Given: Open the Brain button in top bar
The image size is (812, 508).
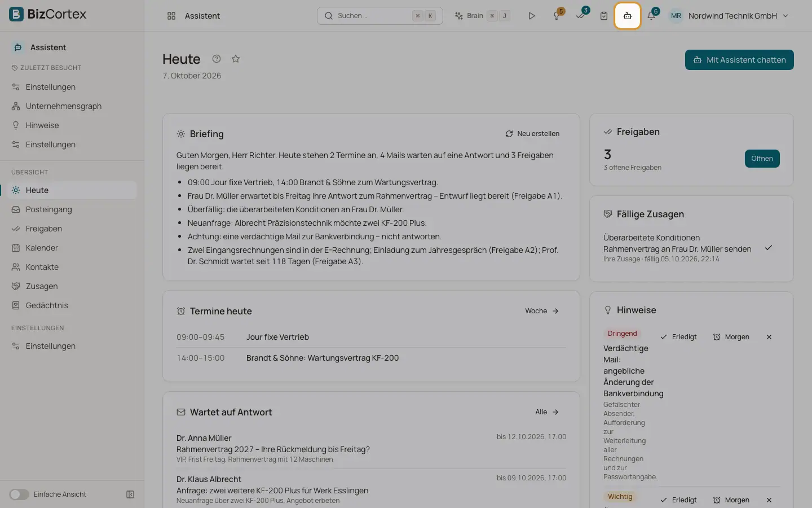Looking at the screenshot, I should click(483, 16).
